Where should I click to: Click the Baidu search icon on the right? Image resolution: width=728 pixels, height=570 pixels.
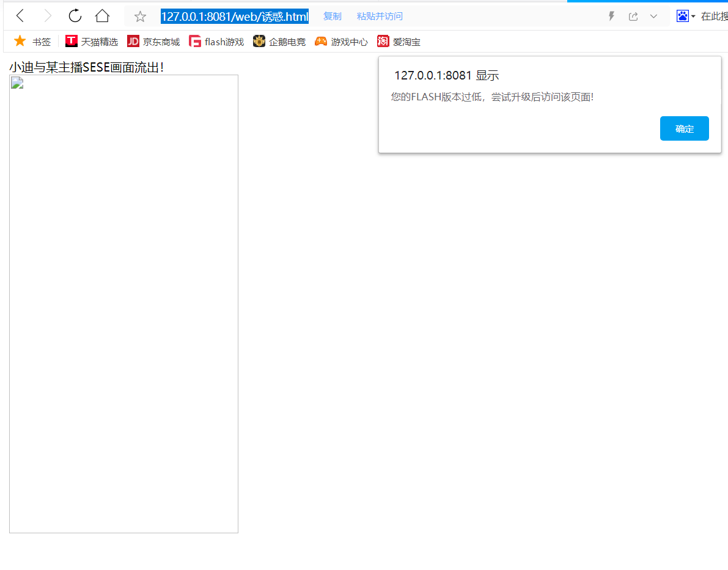click(x=681, y=16)
